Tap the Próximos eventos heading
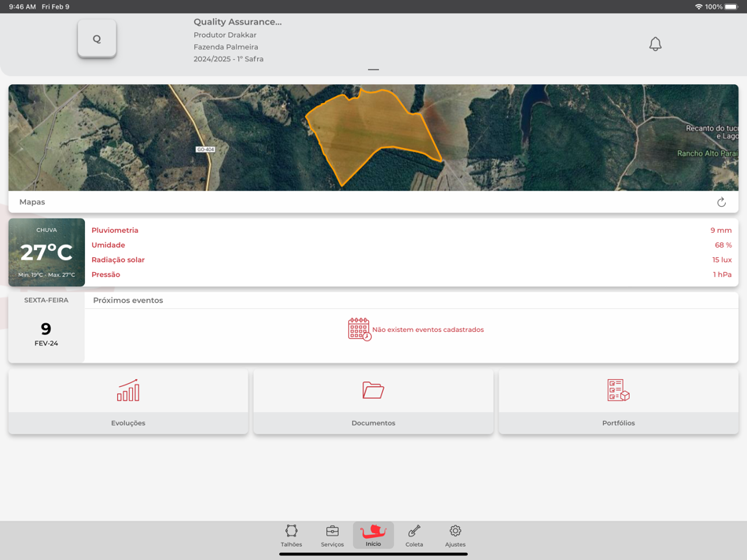This screenshot has height=560, width=747. [128, 300]
